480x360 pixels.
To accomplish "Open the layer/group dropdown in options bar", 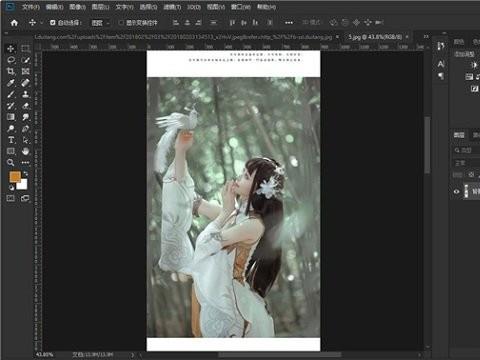I will click(100, 23).
